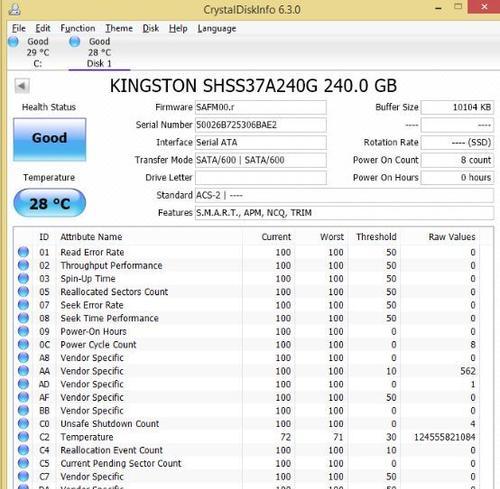Open the Help menu

pos(178,29)
